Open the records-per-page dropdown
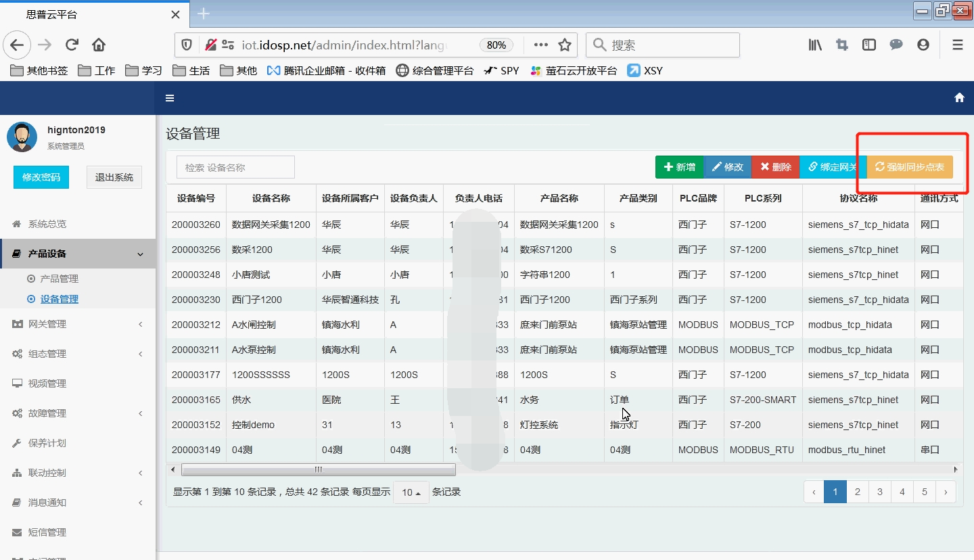974x560 pixels. coord(411,492)
